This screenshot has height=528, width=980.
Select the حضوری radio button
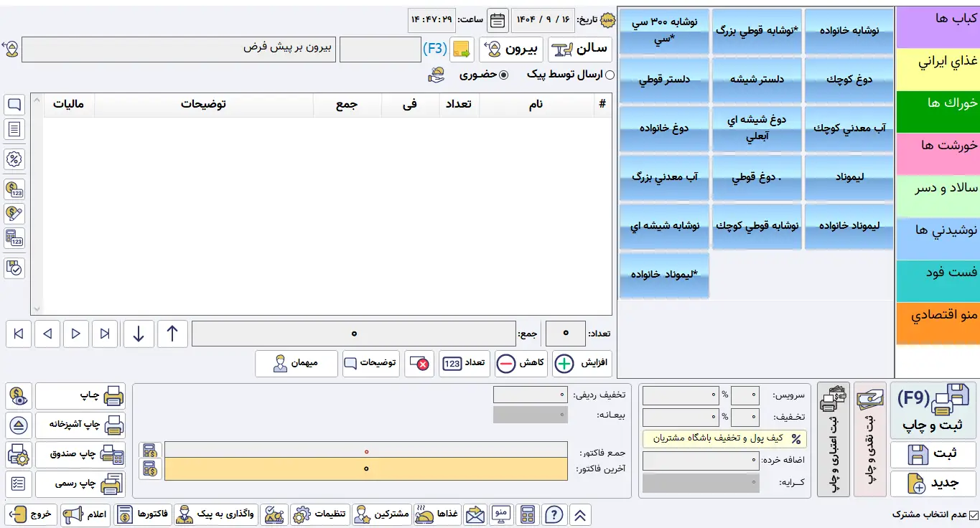coord(503,75)
